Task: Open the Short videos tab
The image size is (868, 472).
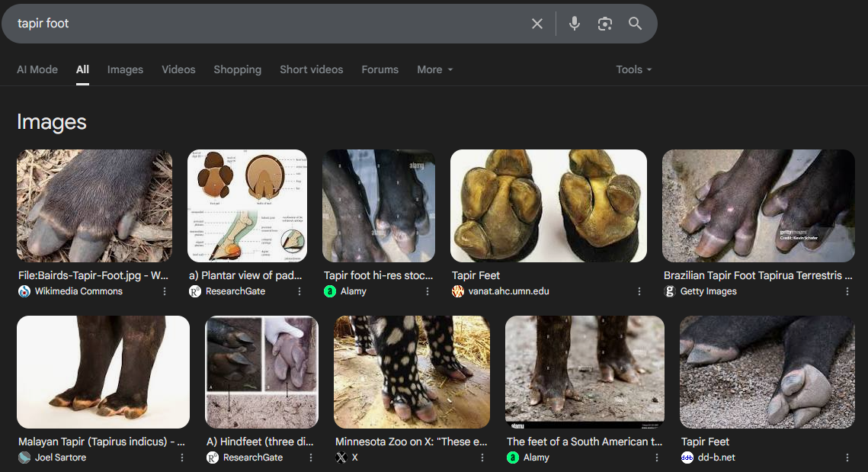Action: click(x=311, y=69)
